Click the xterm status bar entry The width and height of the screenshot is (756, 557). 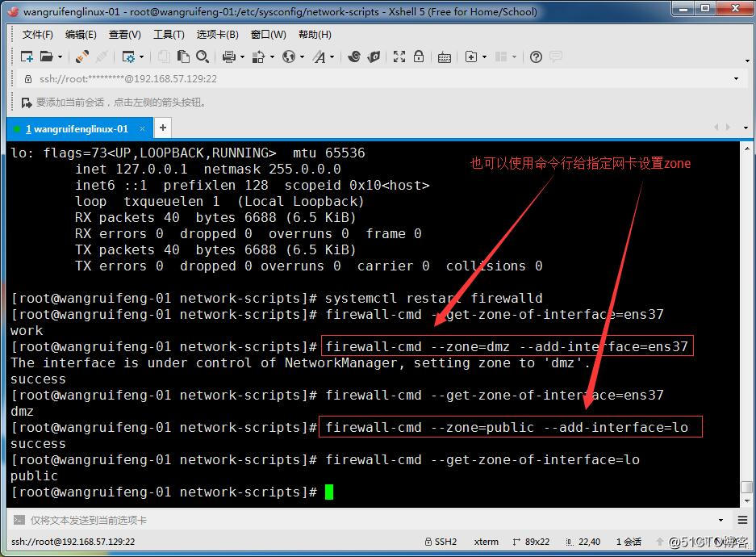coord(486,542)
